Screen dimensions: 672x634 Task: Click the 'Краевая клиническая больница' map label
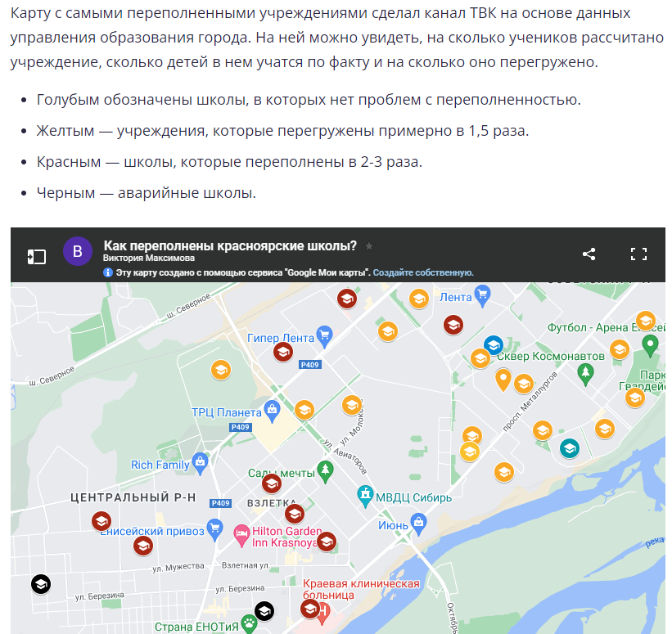click(x=361, y=589)
